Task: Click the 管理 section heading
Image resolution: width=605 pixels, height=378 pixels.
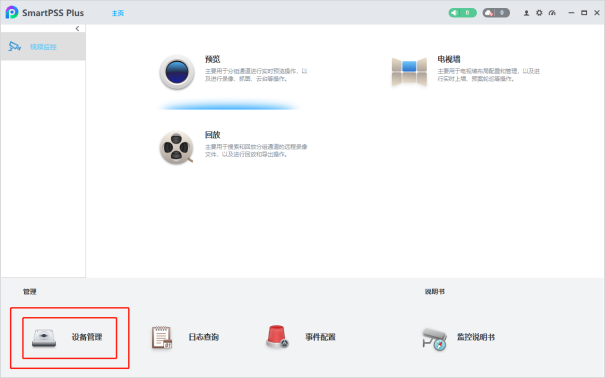Action: click(x=29, y=292)
